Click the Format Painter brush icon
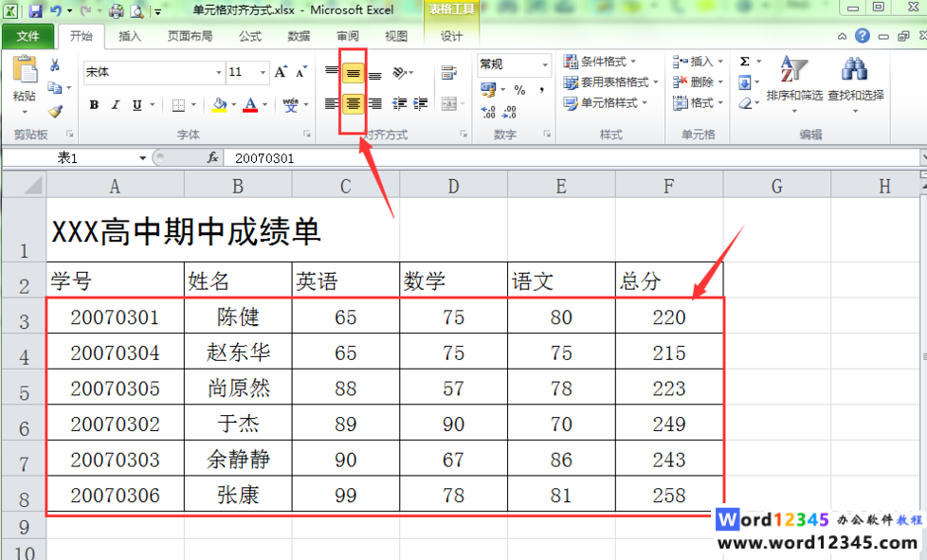Image resolution: width=927 pixels, height=560 pixels. [x=55, y=111]
